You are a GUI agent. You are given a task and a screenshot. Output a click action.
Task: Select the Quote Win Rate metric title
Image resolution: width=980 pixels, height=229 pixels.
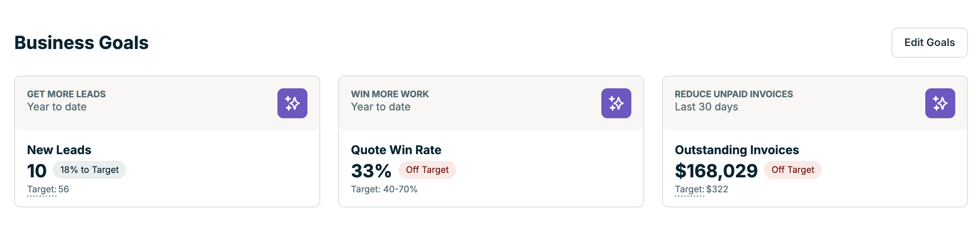396,150
